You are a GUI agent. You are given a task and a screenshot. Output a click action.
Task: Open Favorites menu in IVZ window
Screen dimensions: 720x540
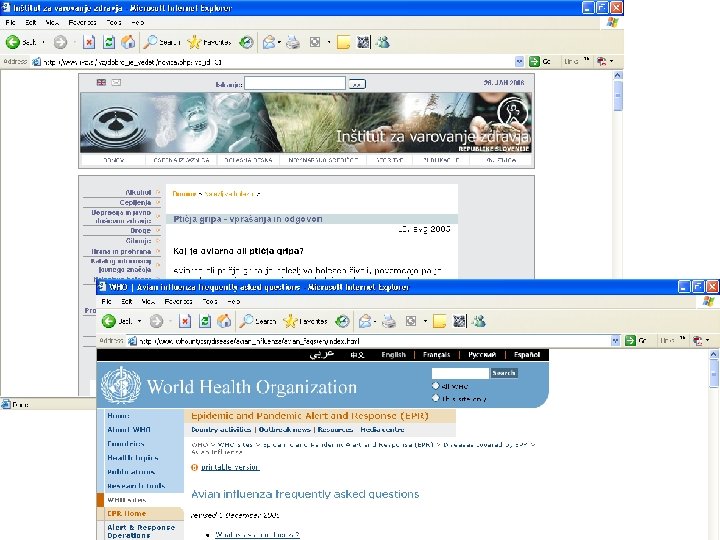pyautogui.click(x=82, y=22)
